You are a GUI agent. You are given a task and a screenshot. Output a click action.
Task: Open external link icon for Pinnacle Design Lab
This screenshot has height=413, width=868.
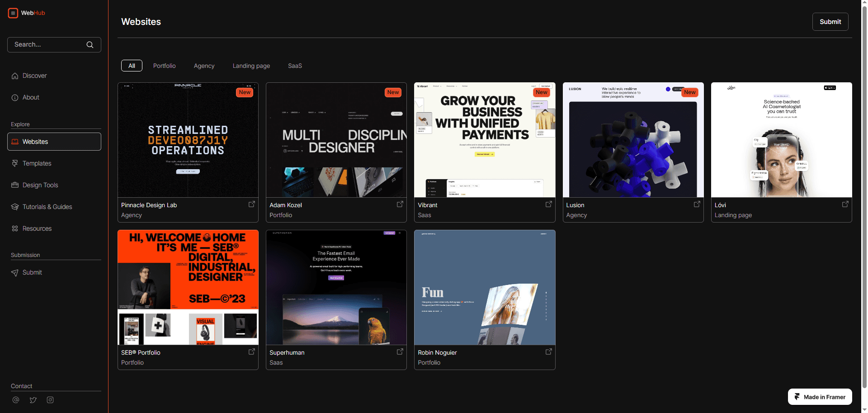[252, 204]
